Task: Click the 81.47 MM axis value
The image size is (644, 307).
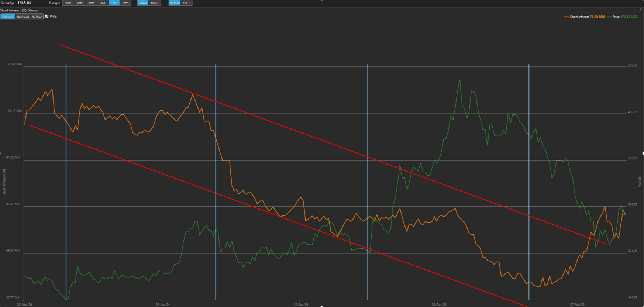Action: coord(13,204)
